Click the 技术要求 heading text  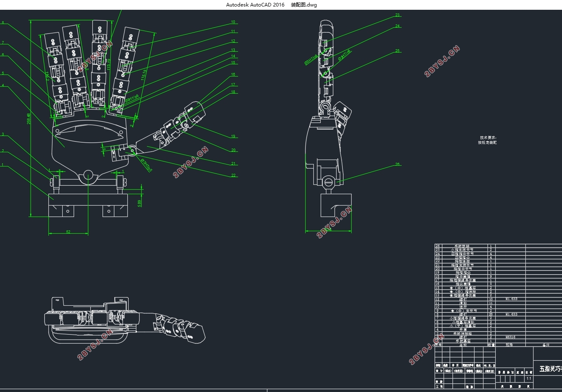point(488,138)
